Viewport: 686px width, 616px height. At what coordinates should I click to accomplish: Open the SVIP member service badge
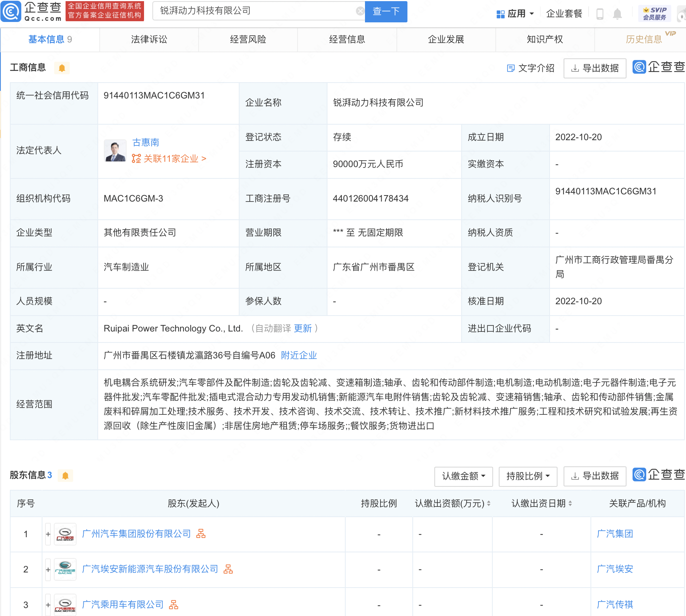[x=654, y=14]
